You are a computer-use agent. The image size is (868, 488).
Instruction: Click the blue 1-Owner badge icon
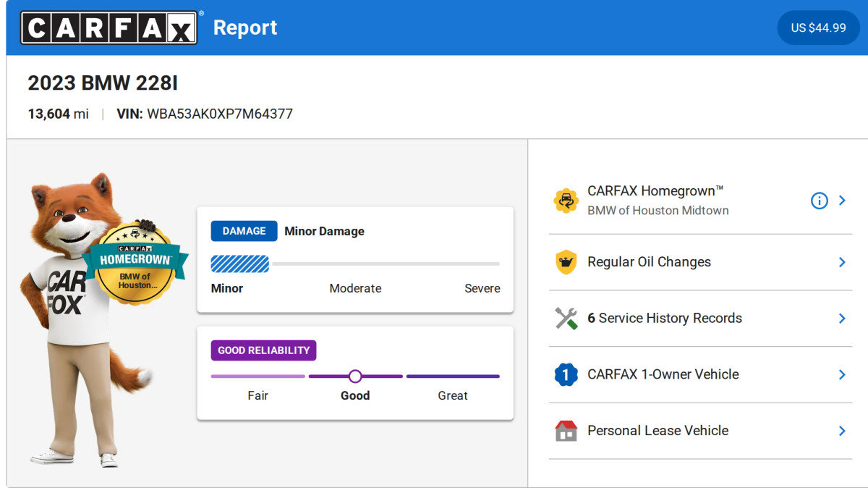coord(566,374)
